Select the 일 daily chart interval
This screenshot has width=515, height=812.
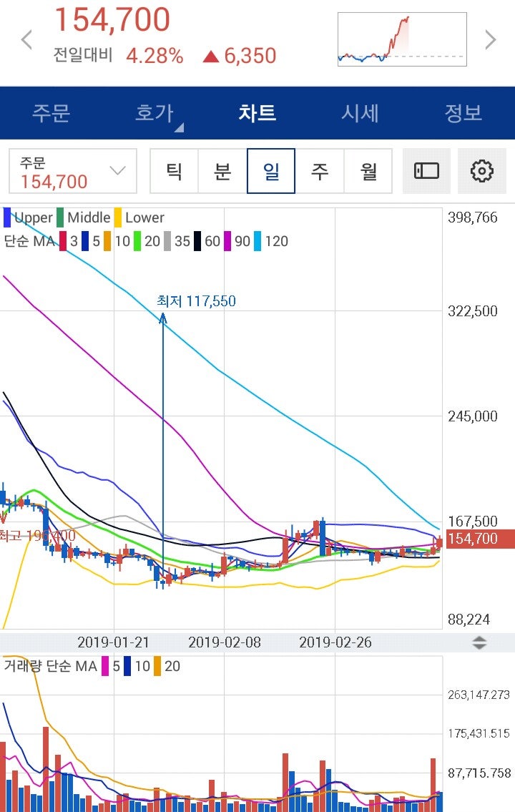[271, 171]
